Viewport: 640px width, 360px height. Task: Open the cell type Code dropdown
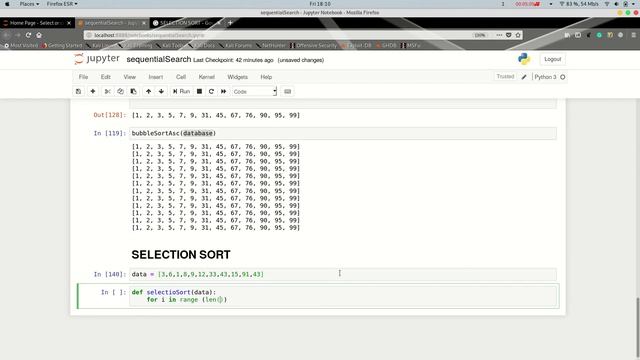coord(254,91)
